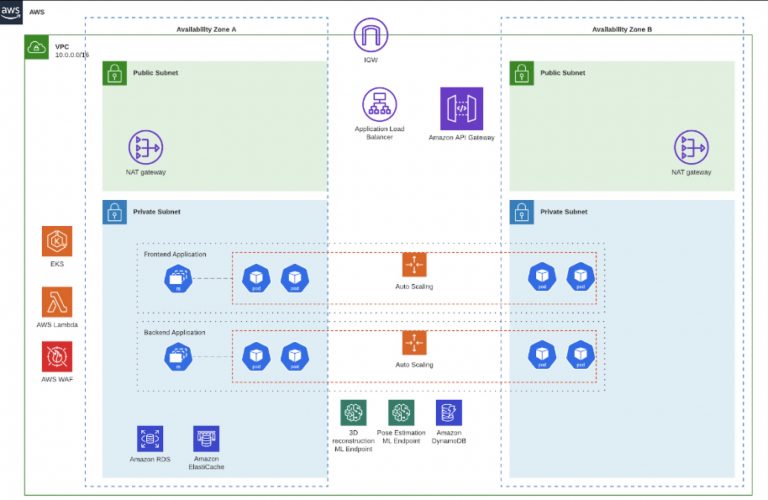The width and height of the screenshot is (768, 500).
Task: Select the Amazon DynamoDB icon
Action: (x=449, y=412)
